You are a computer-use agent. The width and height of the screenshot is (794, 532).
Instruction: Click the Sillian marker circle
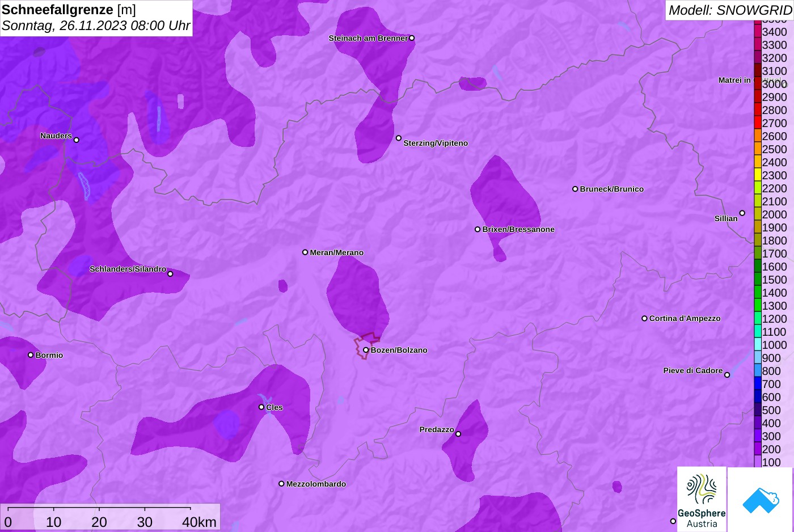point(742,213)
